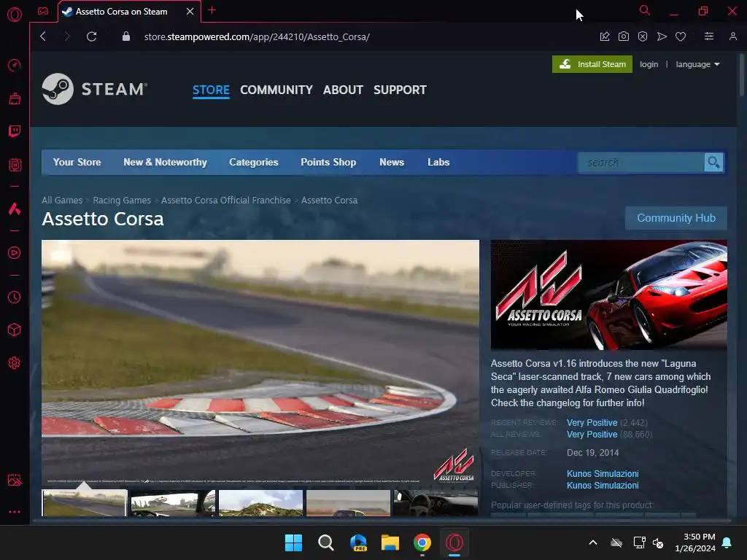The image size is (747, 560).
Task: Open News tab in store nav
Action: (392, 163)
